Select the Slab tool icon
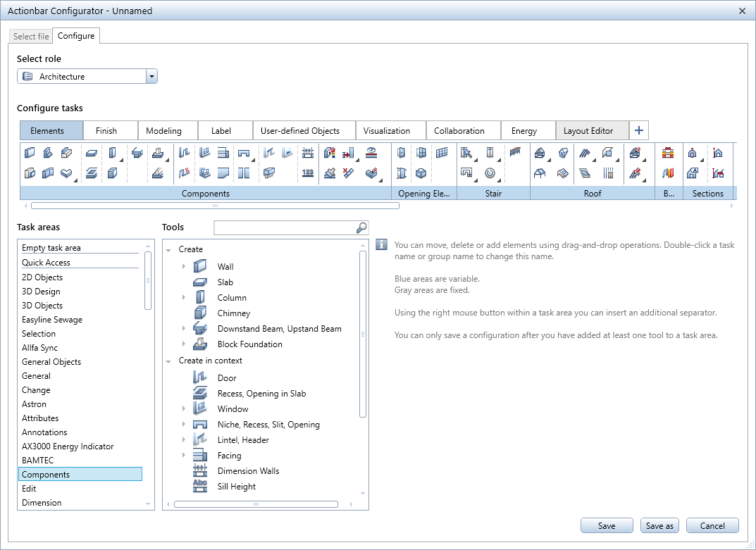The image size is (756, 550). pyautogui.click(x=200, y=282)
